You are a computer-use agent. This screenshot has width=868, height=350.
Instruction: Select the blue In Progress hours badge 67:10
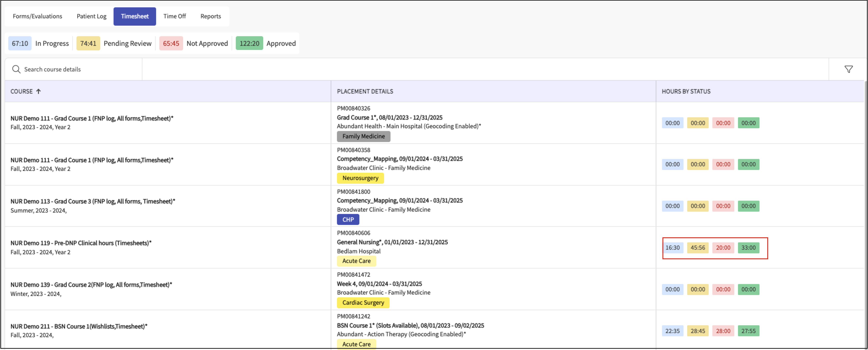coord(19,43)
